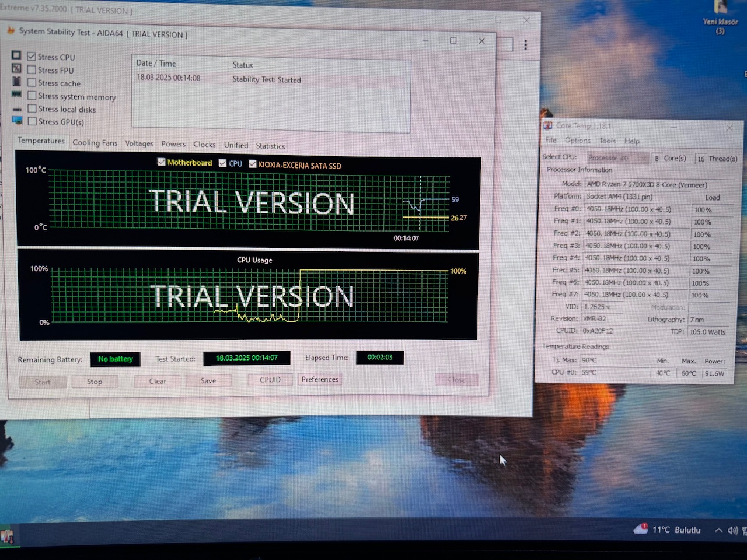Click the Power reading 91.6W
This screenshot has width=747, height=560.
click(x=715, y=373)
